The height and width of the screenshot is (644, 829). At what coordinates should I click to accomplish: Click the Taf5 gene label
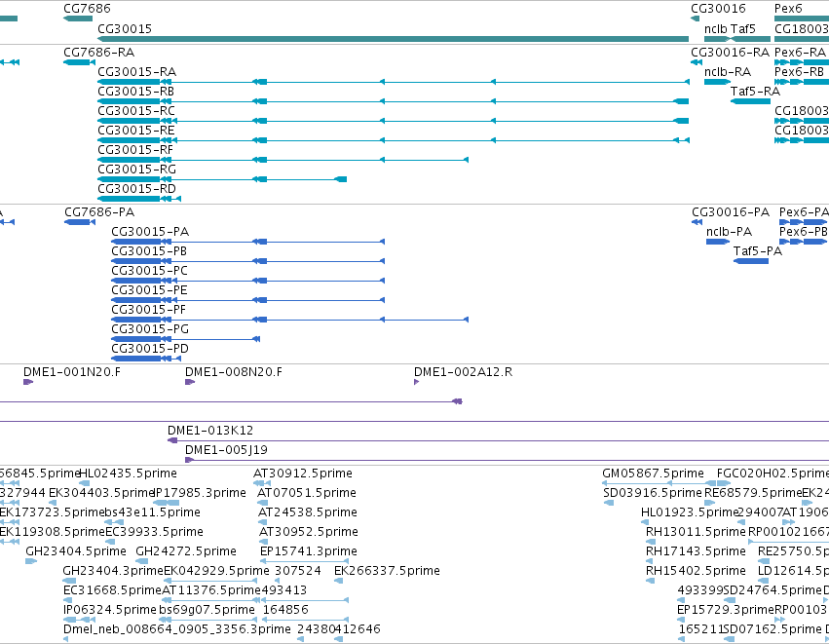pos(743,29)
